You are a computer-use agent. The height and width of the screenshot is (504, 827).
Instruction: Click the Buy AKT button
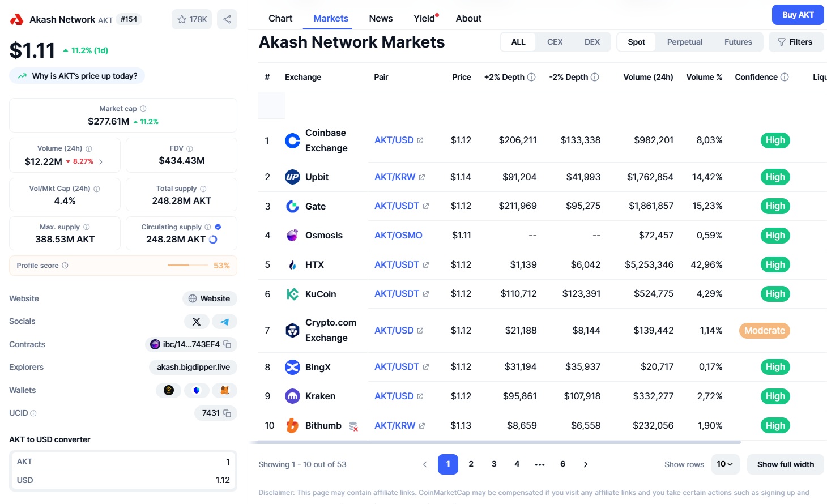click(x=798, y=15)
